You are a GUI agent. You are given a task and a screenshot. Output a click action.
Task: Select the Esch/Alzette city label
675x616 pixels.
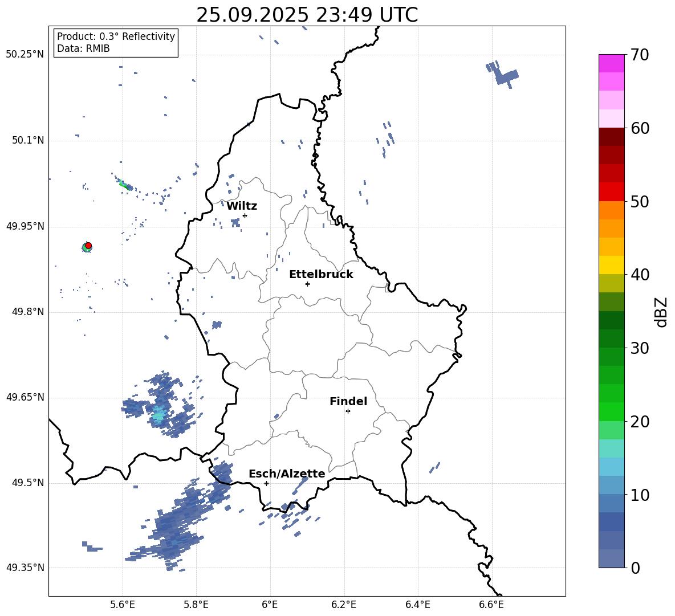(287, 474)
